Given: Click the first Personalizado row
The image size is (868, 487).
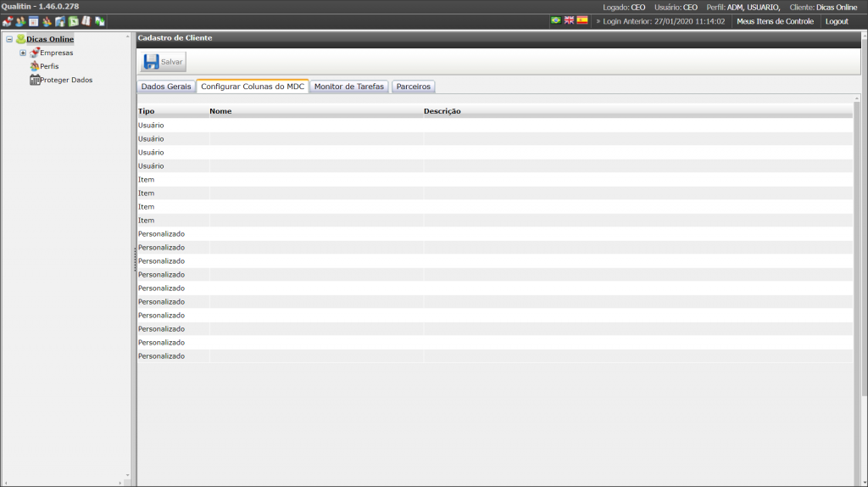Looking at the screenshot, I should (495, 234).
